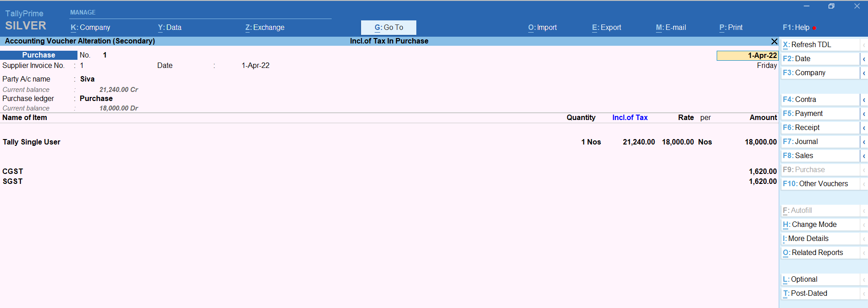The width and height of the screenshot is (868, 308).
Task: Click F3: Company button
Action: tap(820, 73)
